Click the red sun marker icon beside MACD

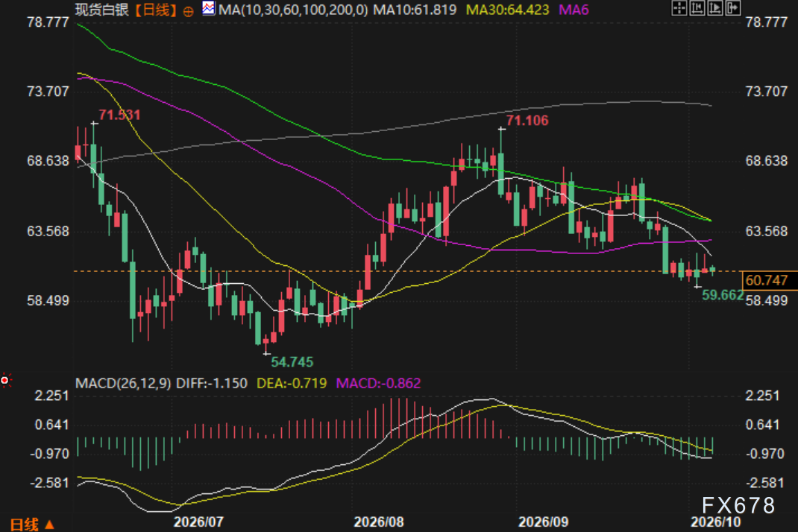pyautogui.click(x=5, y=380)
